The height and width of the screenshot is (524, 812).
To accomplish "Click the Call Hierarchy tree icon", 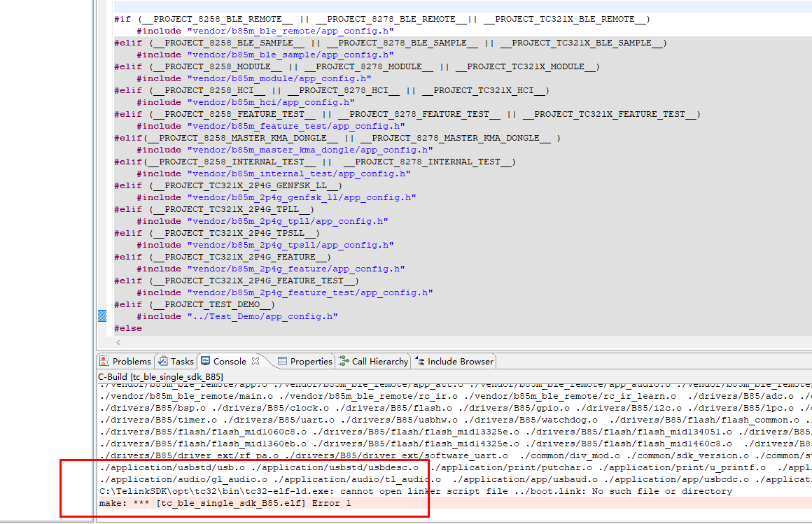I will pos(344,361).
